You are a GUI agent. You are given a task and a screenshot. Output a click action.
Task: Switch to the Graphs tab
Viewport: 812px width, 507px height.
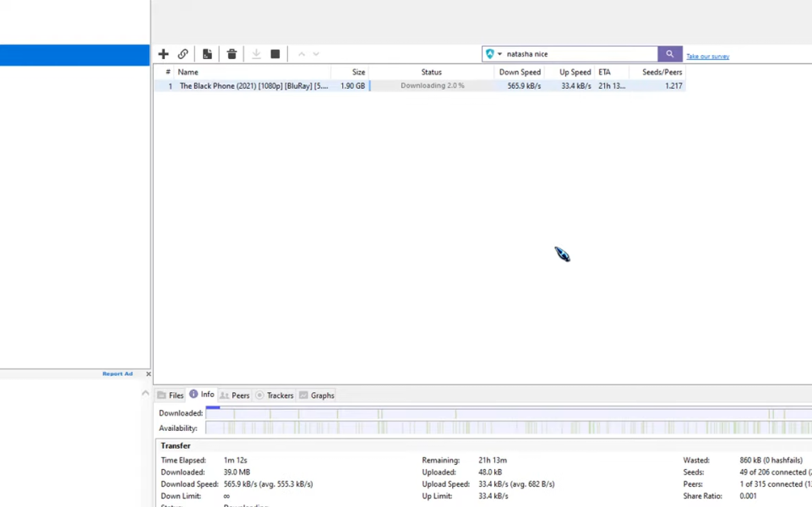[x=317, y=395]
